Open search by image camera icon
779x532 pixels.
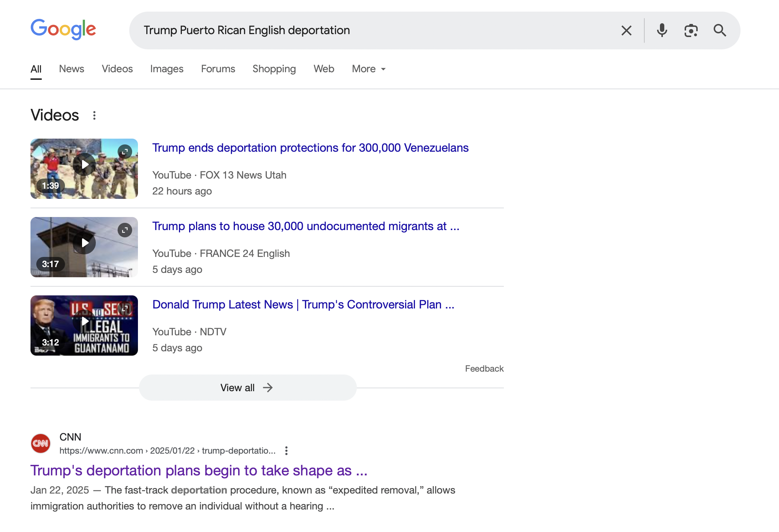coord(691,30)
